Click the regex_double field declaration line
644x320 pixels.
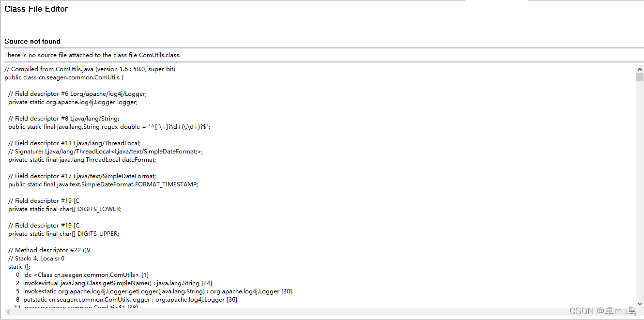pyautogui.click(x=109, y=127)
